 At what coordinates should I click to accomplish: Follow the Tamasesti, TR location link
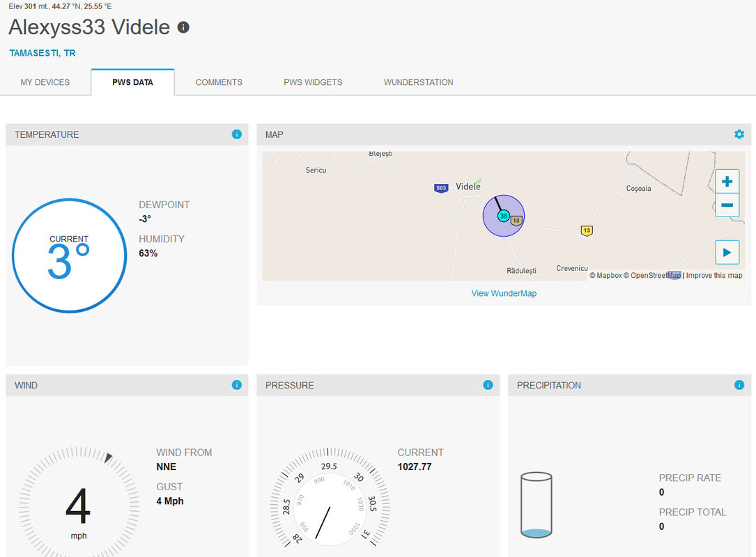[43, 53]
